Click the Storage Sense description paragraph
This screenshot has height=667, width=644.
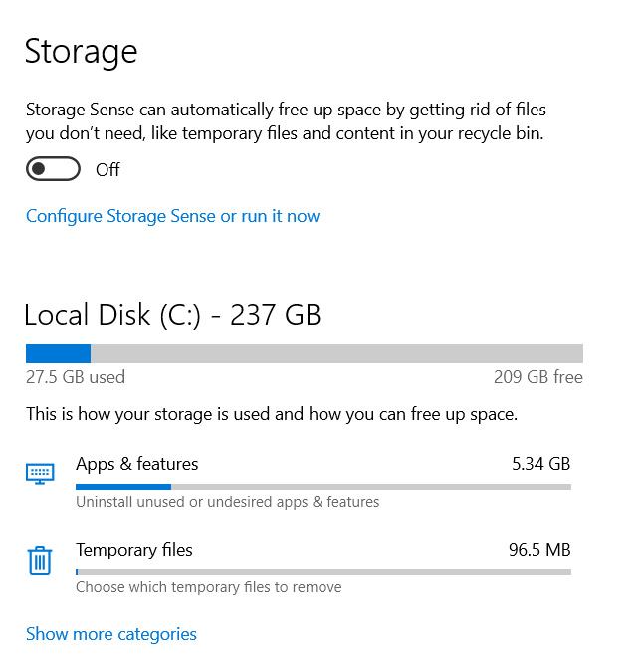286,121
